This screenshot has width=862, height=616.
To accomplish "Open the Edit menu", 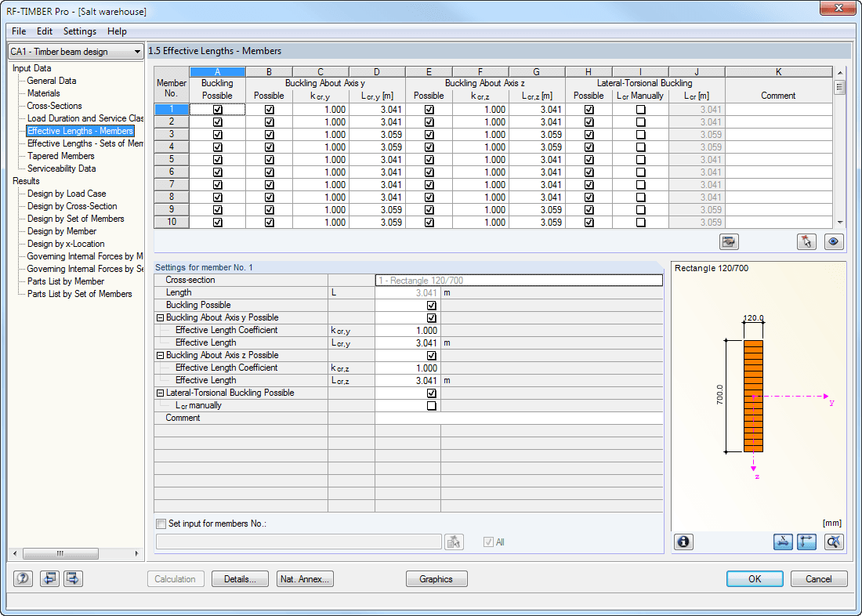I will [45, 31].
